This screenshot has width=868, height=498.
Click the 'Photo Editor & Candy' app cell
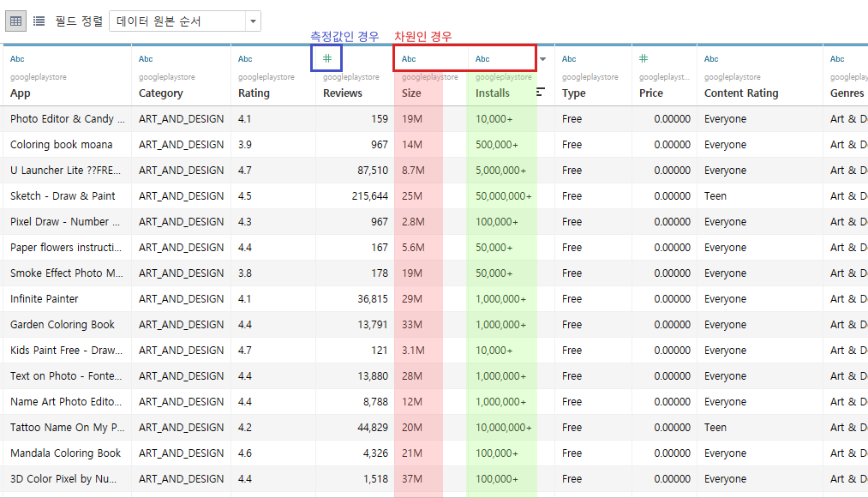68,118
